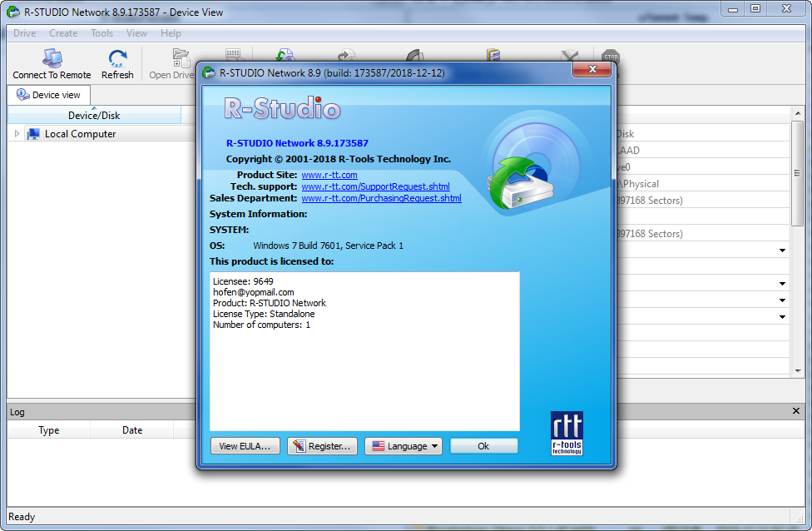The height and width of the screenshot is (531, 812).
Task: Open the SupportRequest.shtml tech support link
Action: 375,186
